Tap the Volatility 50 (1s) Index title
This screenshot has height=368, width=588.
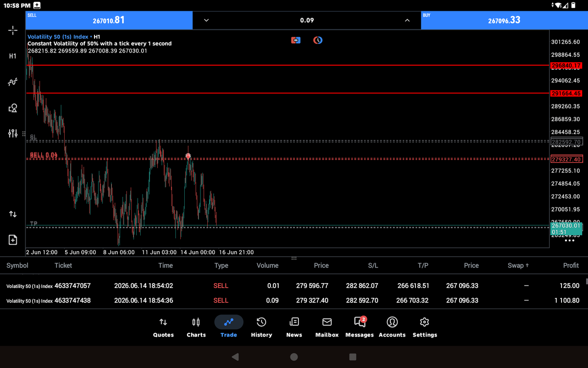58,37
